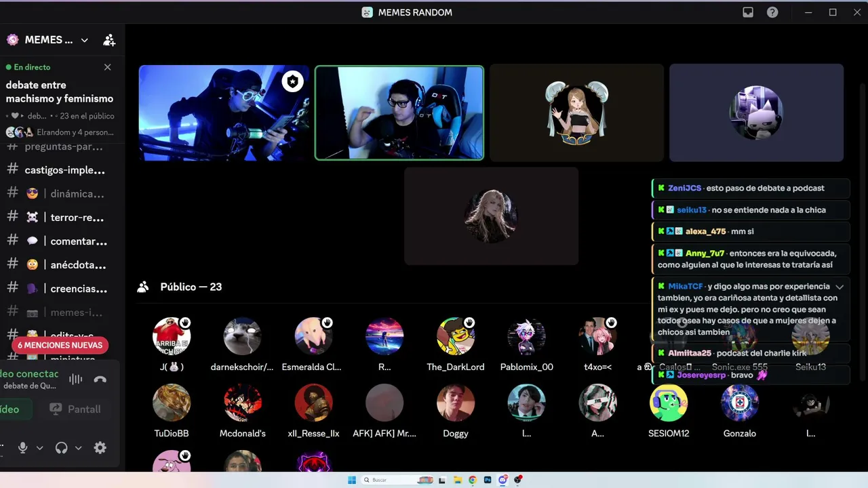Screen dimensions: 868x488
Task: Click the MEMES server icon in the header
Action: [13, 40]
